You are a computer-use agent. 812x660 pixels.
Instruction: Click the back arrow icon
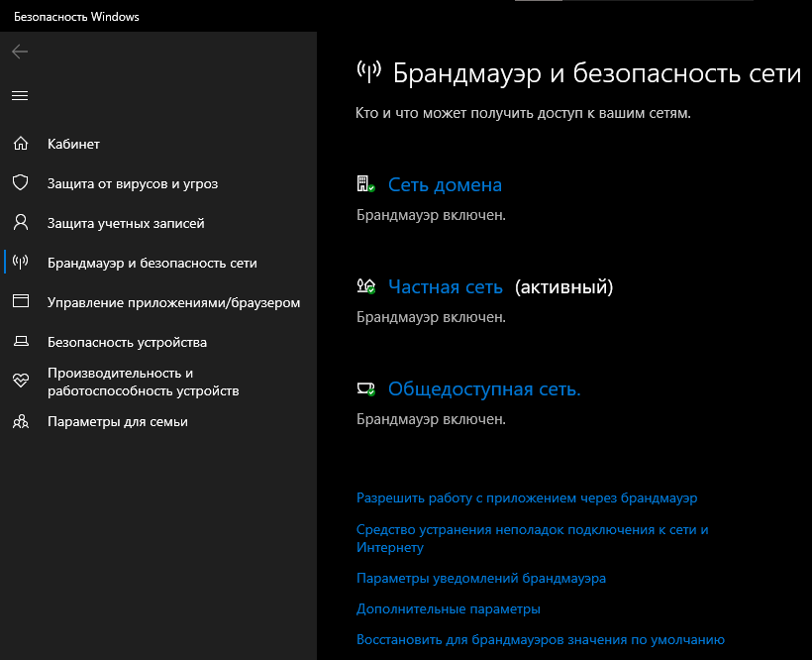pyautogui.click(x=20, y=52)
